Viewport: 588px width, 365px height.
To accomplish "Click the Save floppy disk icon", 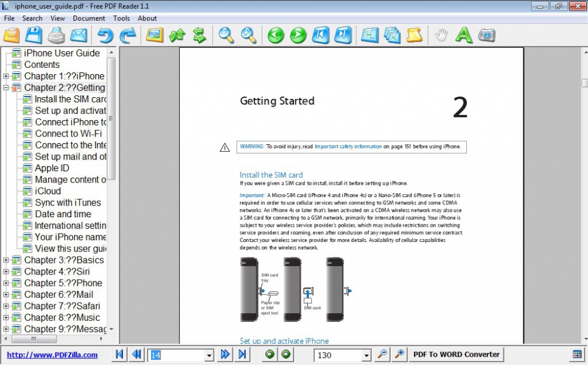I will click(x=34, y=35).
